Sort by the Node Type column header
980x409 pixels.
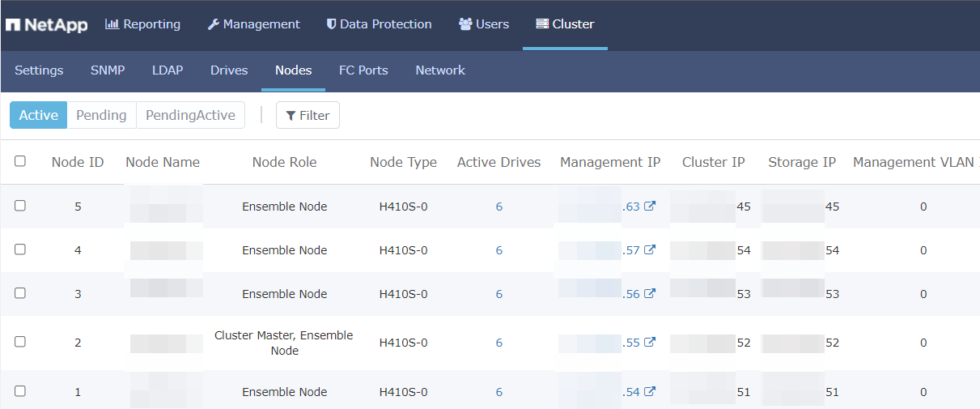(x=404, y=162)
